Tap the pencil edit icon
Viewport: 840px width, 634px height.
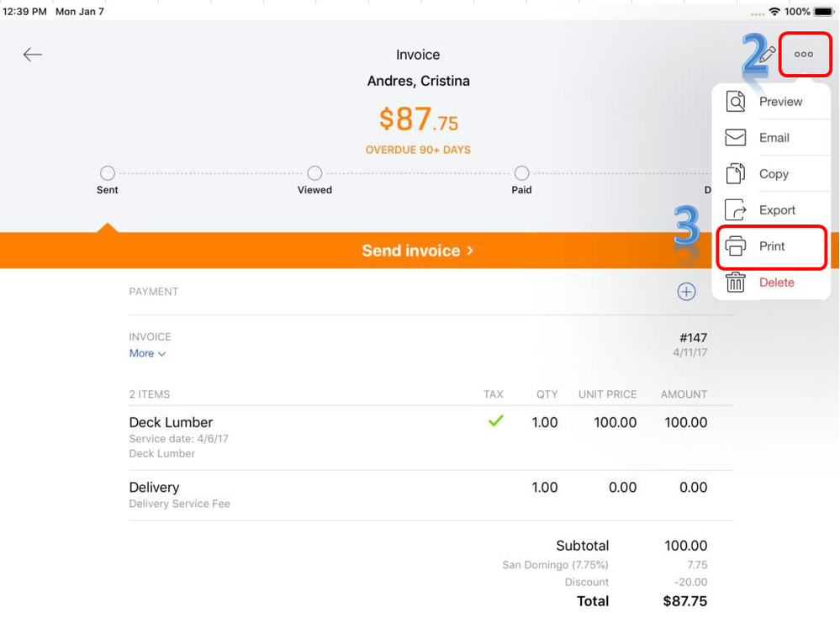click(x=767, y=54)
